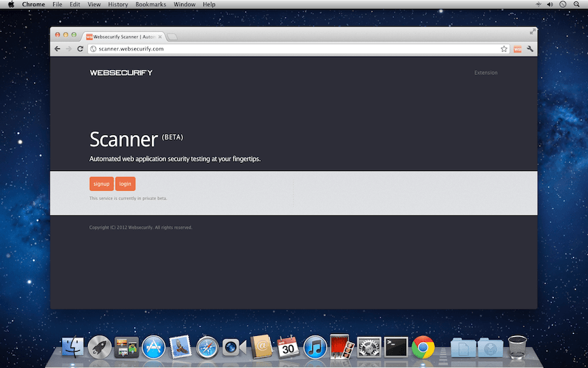588x368 pixels.
Task: Open the Help menu
Action: (209, 5)
